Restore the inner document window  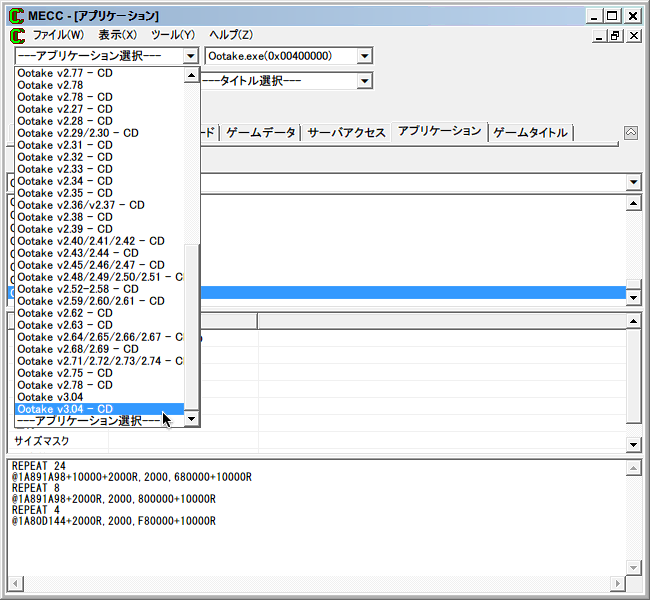point(615,36)
